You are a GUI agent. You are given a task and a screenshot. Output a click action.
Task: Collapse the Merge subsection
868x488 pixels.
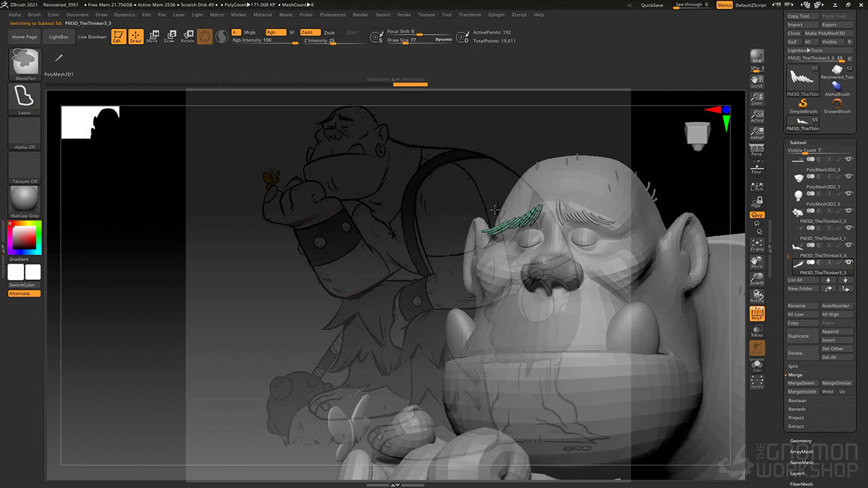tap(795, 375)
